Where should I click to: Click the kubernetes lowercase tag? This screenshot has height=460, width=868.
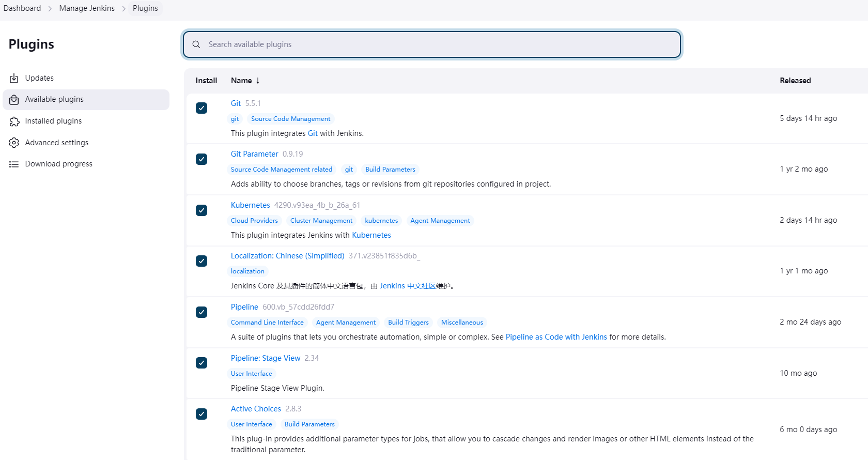tap(381, 221)
